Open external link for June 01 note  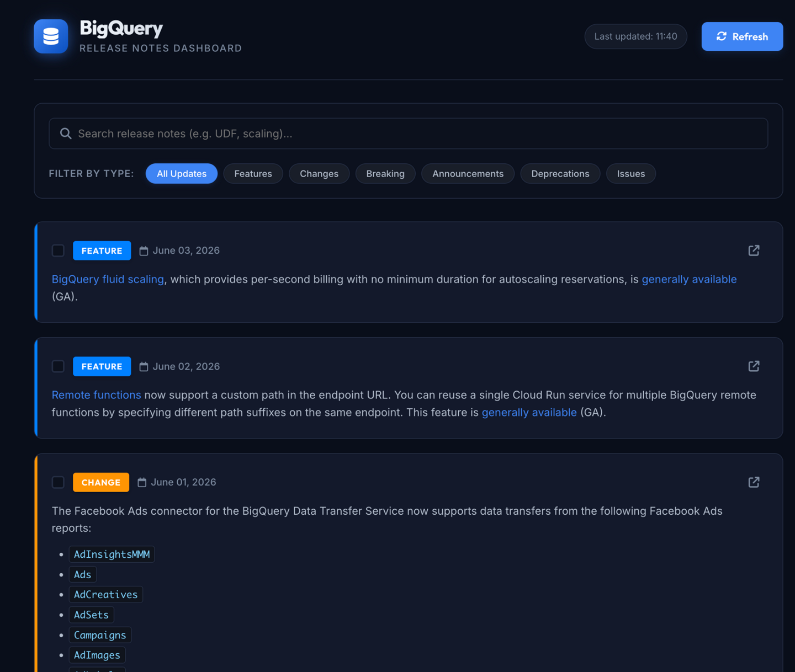point(754,482)
